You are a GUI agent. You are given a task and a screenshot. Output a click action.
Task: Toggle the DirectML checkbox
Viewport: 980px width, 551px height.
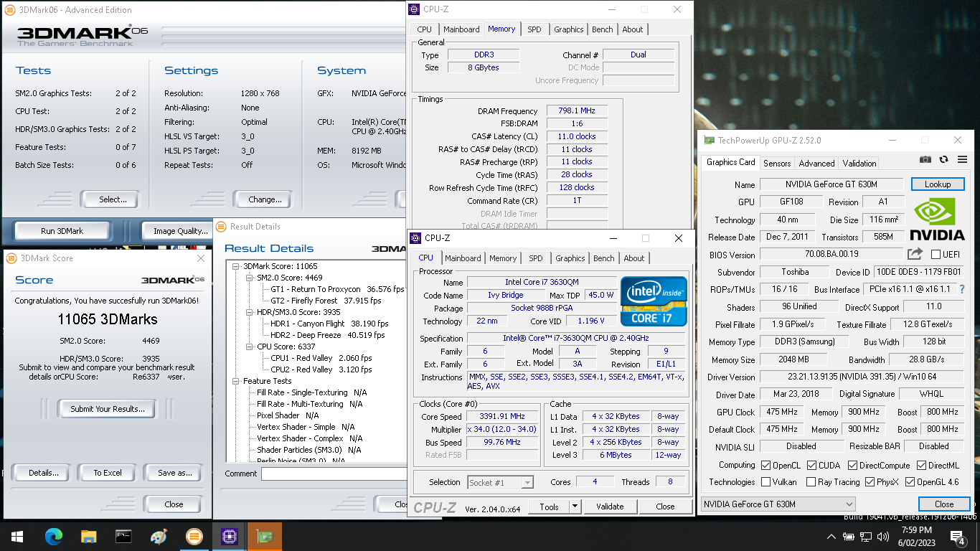point(920,466)
